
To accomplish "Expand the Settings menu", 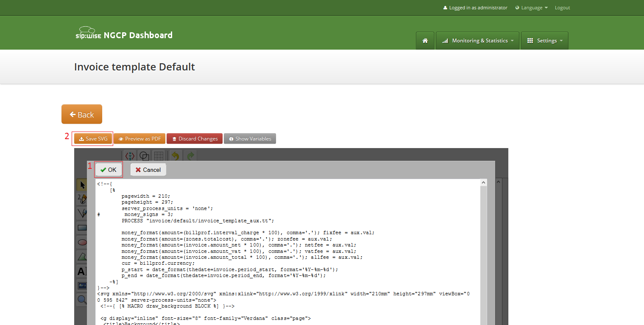I will 544,40.
